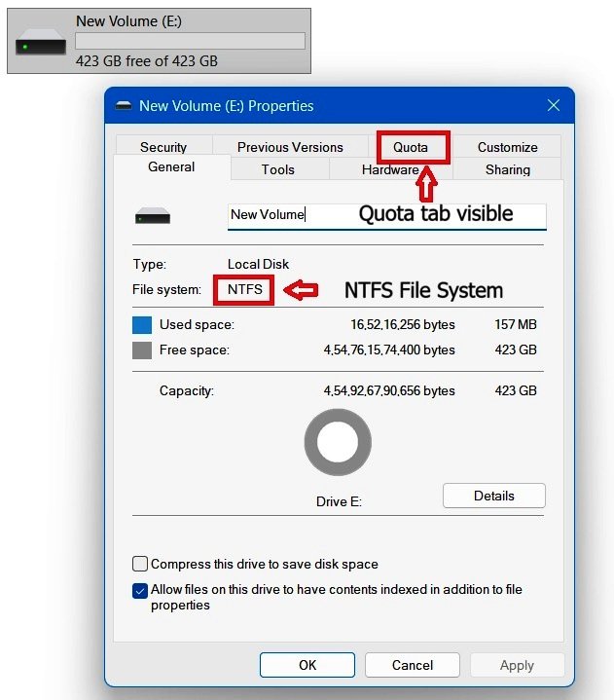Click used space '16,52,16,256 bytes' value
This screenshot has width=614, height=700.
(x=403, y=324)
